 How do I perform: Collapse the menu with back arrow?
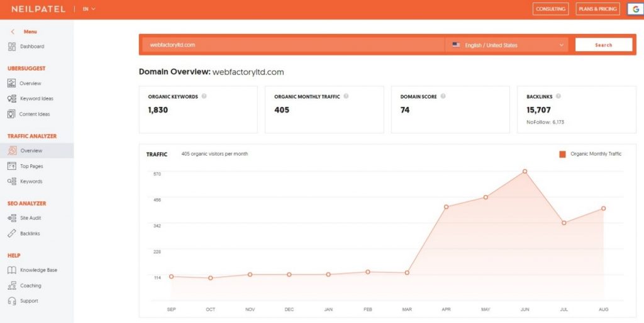pyautogui.click(x=13, y=31)
